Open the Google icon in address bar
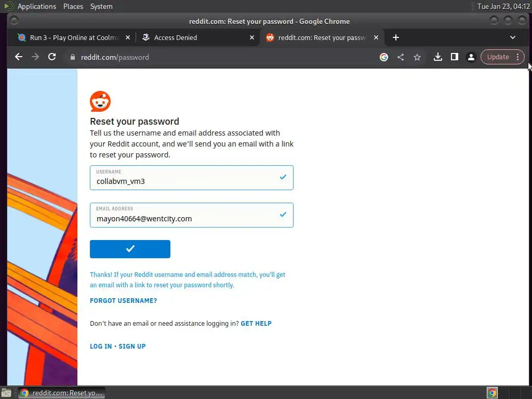Screen dimensions: 532x399 click(384, 57)
